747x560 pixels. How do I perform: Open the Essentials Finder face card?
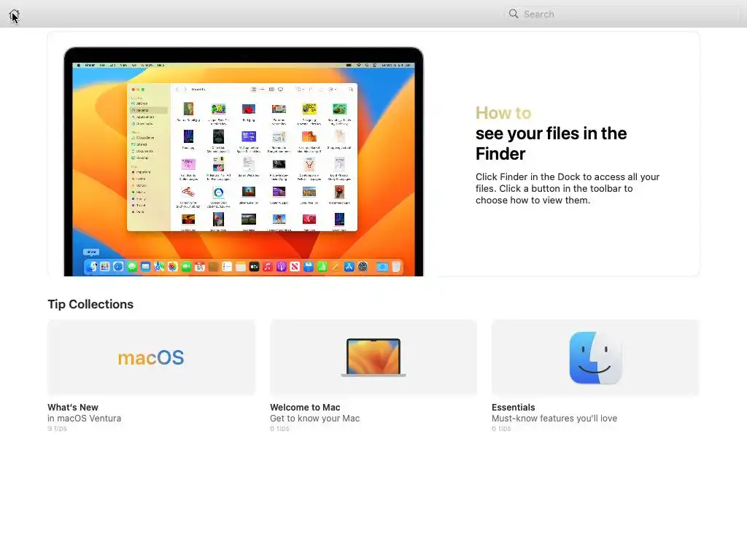pos(595,357)
